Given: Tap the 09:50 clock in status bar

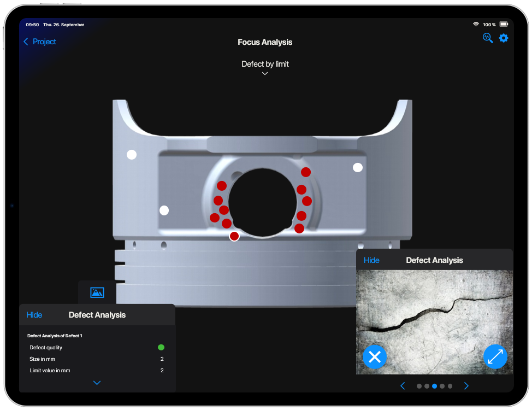Looking at the screenshot, I should pos(32,25).
